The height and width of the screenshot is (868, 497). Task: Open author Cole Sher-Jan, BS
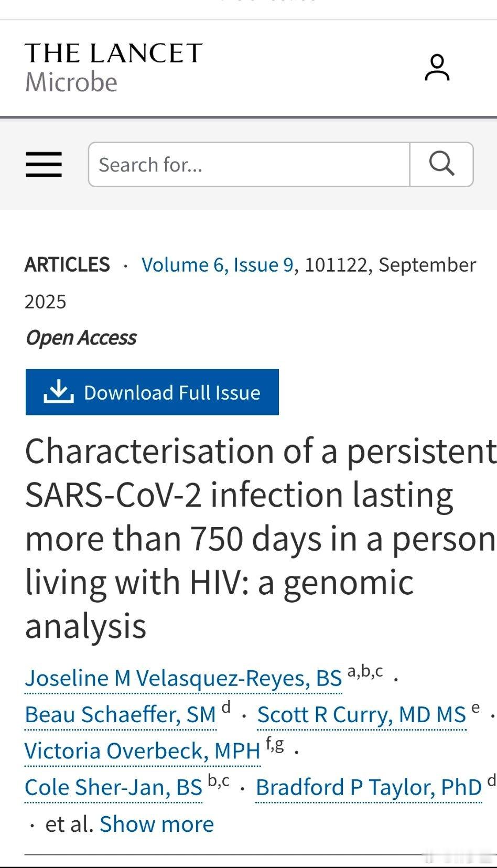coord(114,787)
